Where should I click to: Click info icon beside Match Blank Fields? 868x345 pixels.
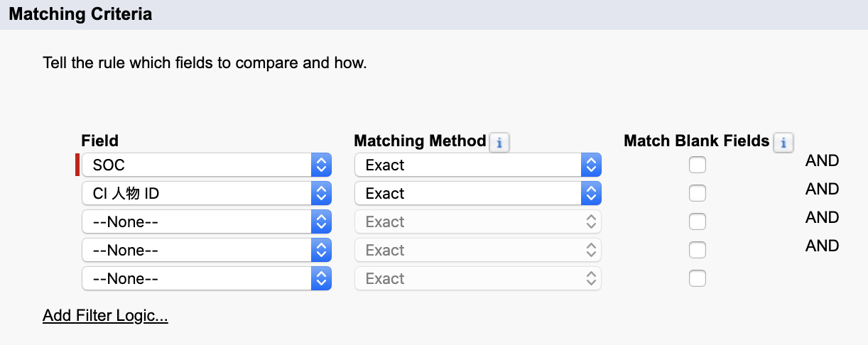tap(783, 143)
